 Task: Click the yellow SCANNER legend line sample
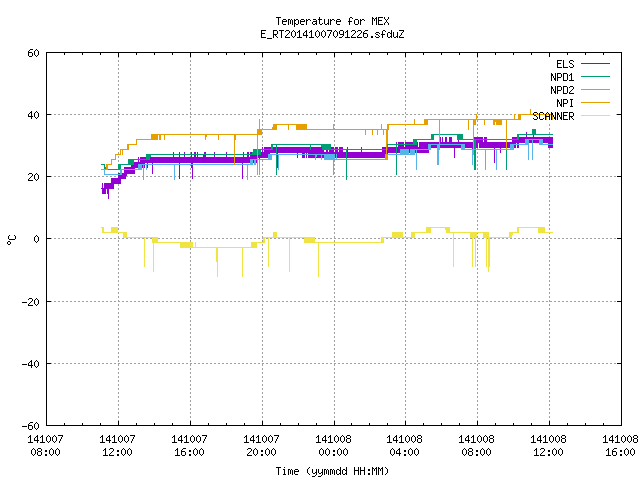[x=595, y=116]
